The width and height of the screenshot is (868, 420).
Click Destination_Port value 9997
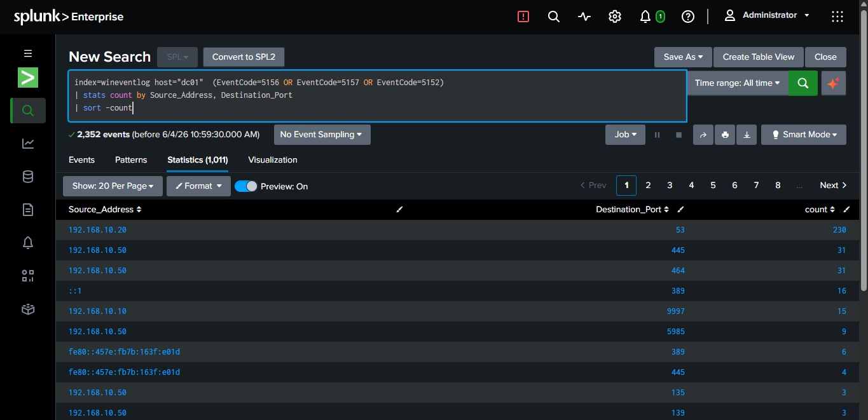click(x=675, y=311)
